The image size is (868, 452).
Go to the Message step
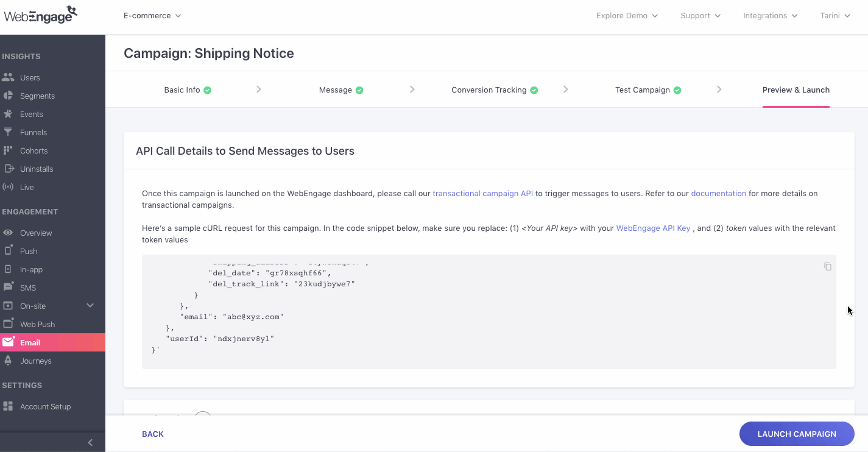click(341, 90)
